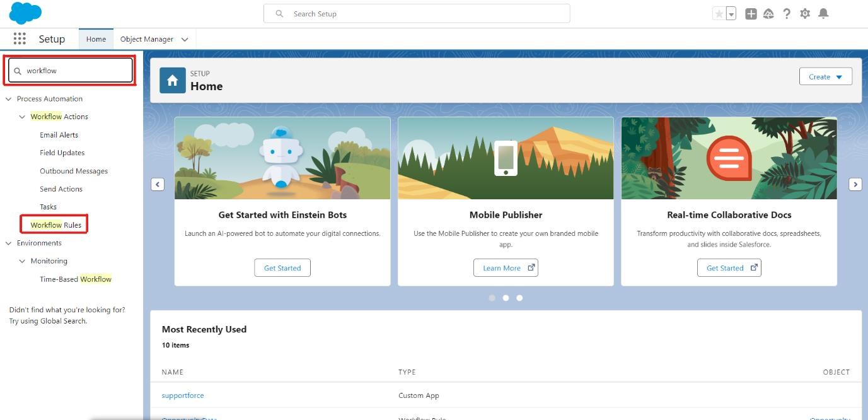The height and width of the screenshot is (420, 868).
Task: Collapse the Workflow Actions tree node
Action: 23,117
